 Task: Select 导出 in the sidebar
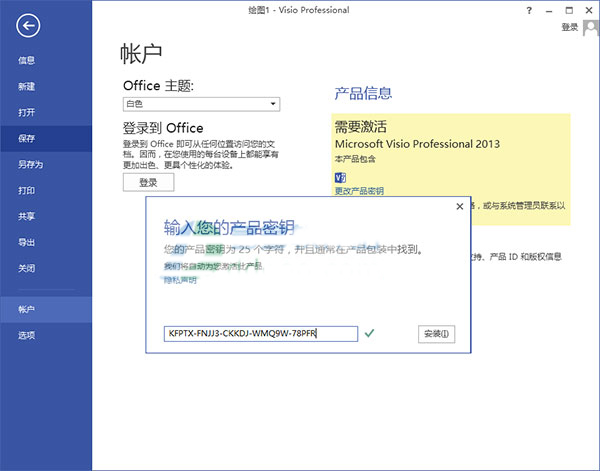pos(26,243)
